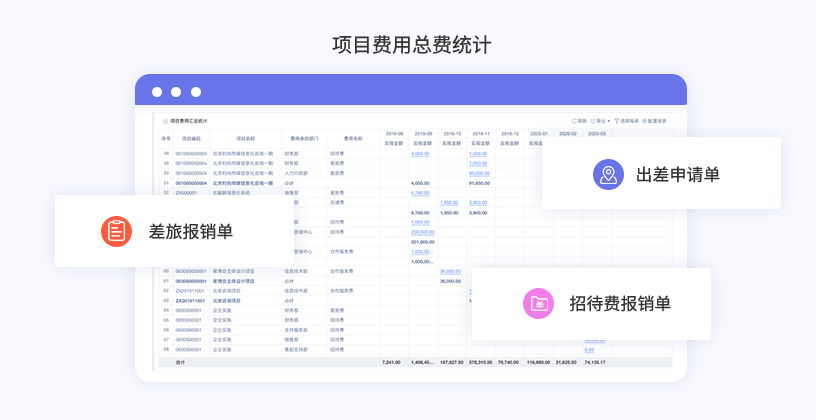Click the orange clipboard icon for 差旅报销单
Image resolution: width=816 pixels, height=420 pixels.
pos(117,231)
